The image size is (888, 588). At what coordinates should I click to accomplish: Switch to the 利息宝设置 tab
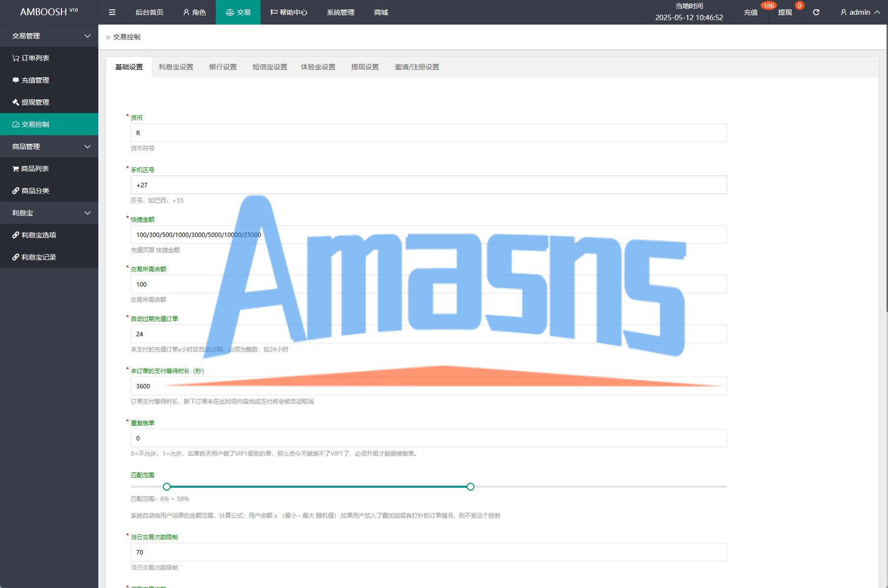coord(176,67)
